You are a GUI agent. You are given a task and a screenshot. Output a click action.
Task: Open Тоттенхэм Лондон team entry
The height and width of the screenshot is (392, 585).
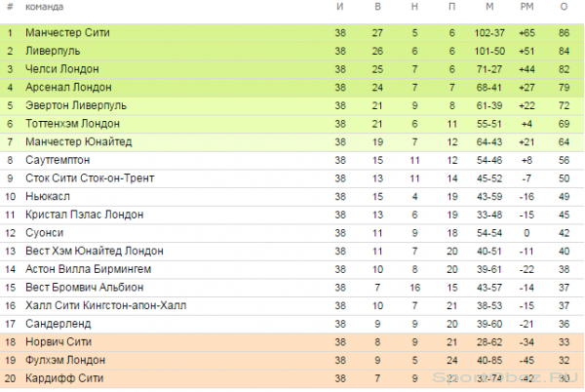(72, 124)
